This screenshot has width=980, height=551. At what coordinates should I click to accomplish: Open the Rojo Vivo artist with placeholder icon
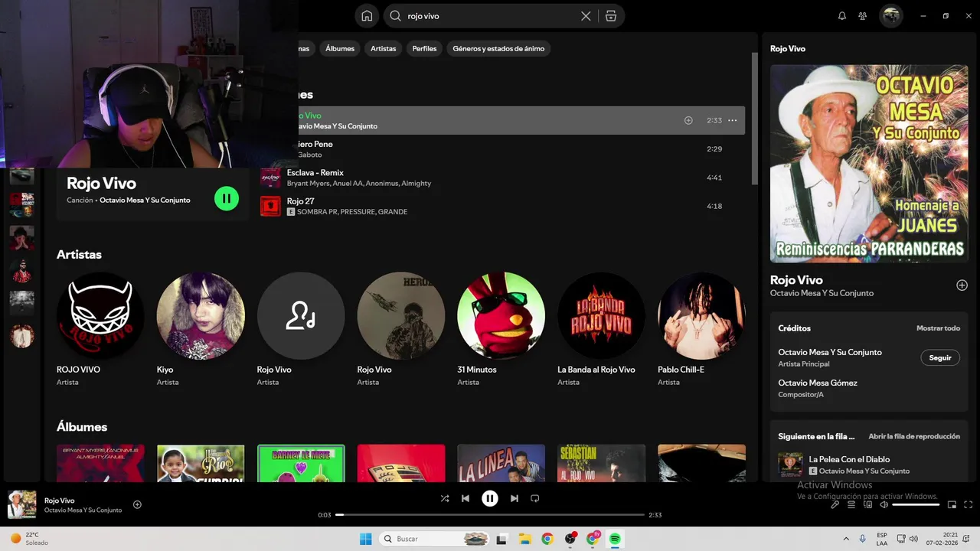[x=301, y=315]
